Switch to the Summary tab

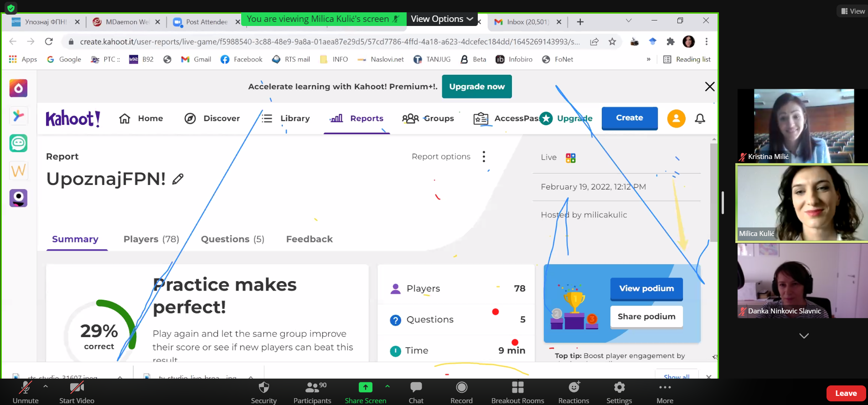pos(75,239)
